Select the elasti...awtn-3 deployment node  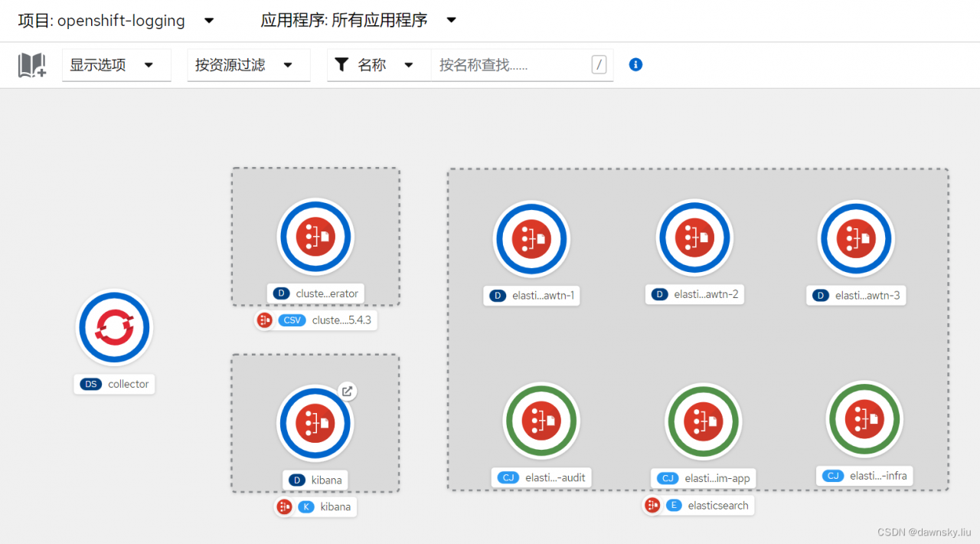(856, 238)
